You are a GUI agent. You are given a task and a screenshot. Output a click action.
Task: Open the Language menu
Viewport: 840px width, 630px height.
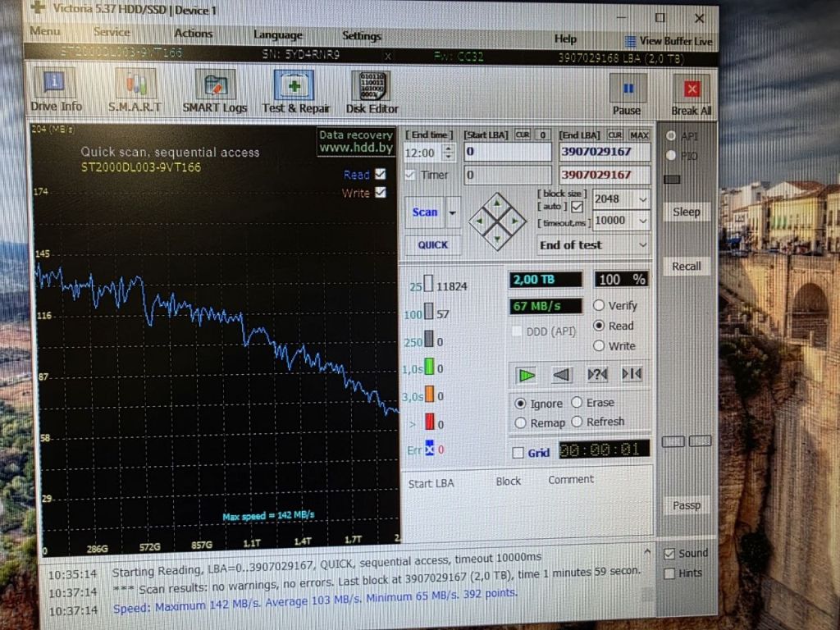coord(277,34)
